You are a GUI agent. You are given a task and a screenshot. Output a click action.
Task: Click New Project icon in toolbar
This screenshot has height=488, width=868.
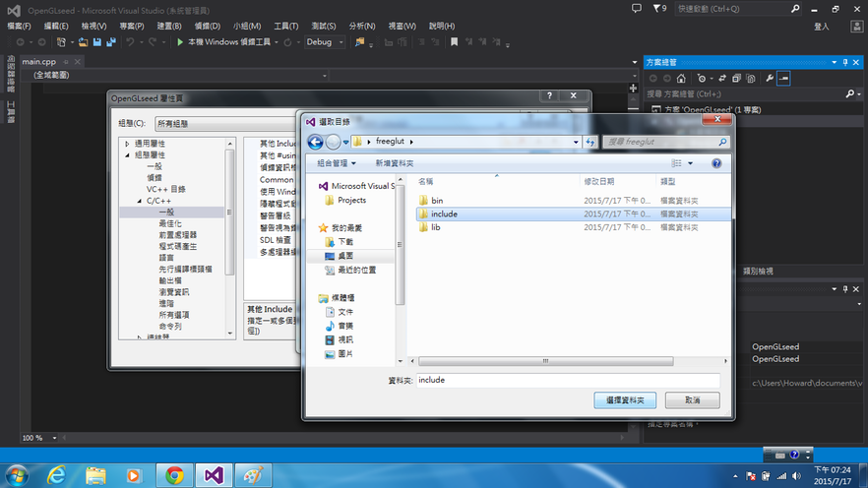[61, 42]
